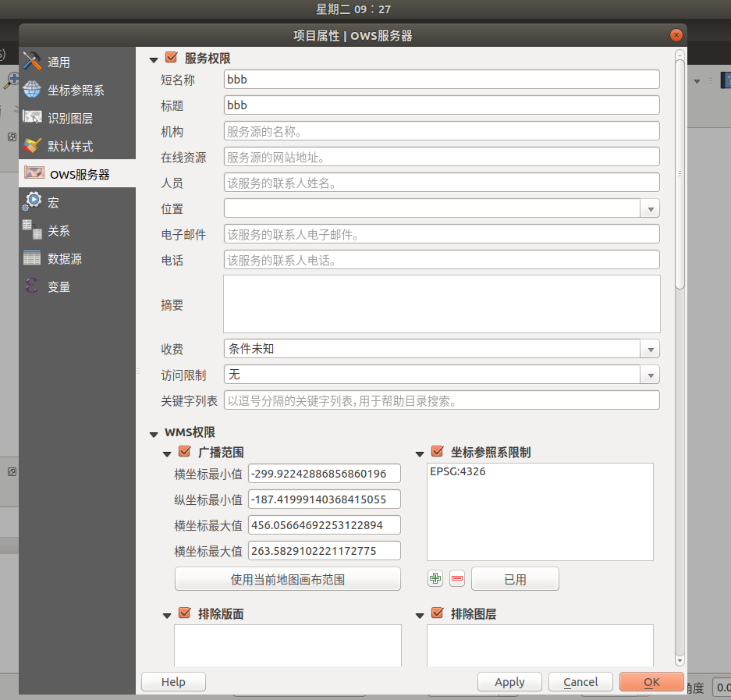Focus the 纵坐标最小值 field

pos(325,499)
